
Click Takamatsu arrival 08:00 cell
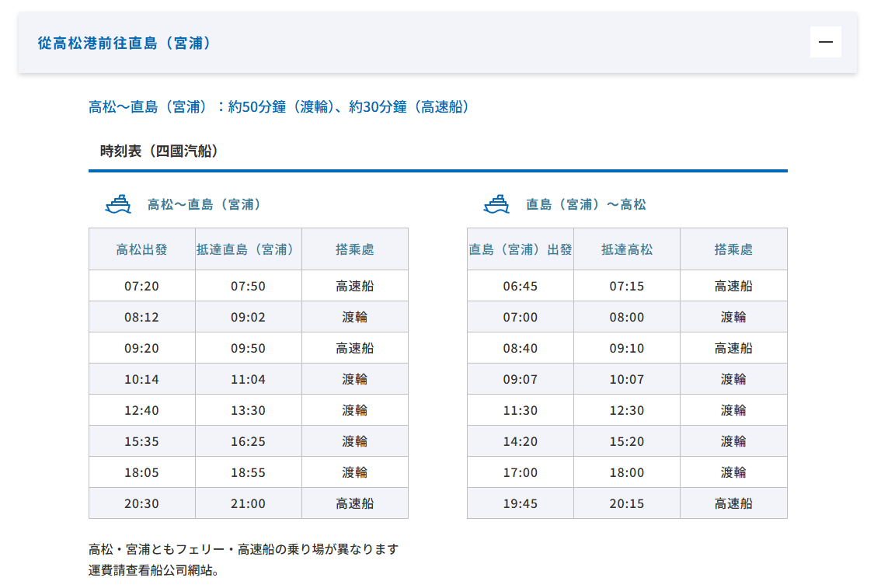pos(627,317)
